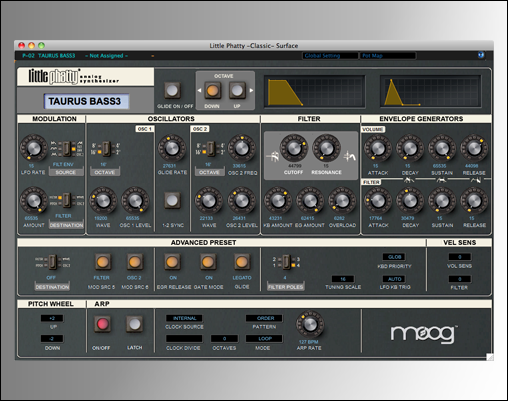Toggle the Gate Mode button
This screenshot has width=508, height=401.
click(x=208, y=262)
